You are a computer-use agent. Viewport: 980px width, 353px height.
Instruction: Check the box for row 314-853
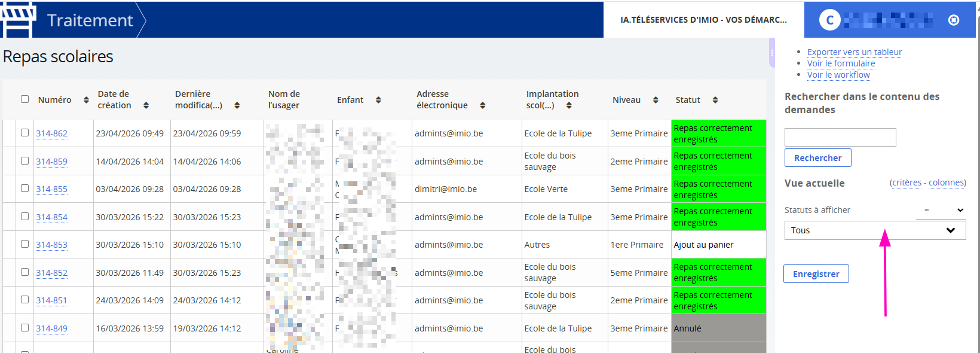coord(24,244)
